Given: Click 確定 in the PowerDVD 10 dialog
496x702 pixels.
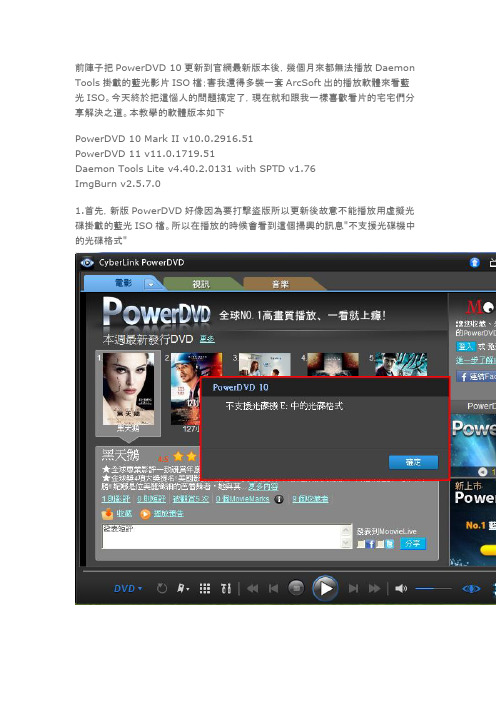Looking at the screenshot, I should coord(413,462).
